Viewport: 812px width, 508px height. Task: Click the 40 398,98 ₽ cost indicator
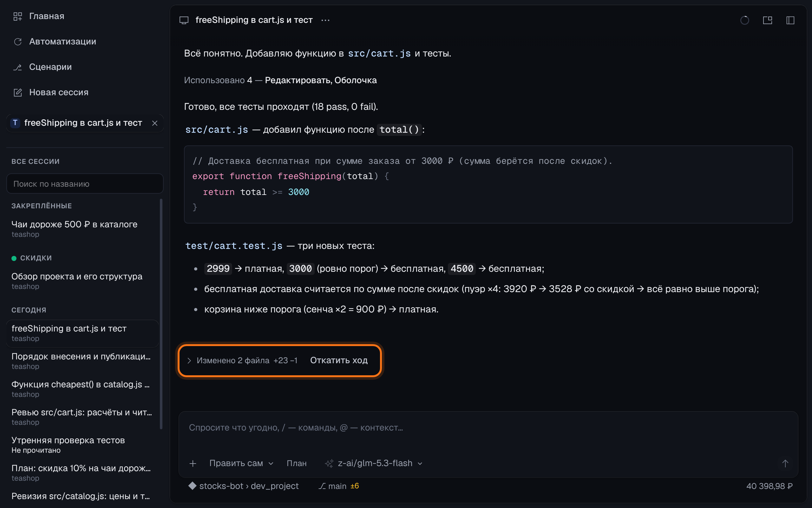[x=769, y=486]
